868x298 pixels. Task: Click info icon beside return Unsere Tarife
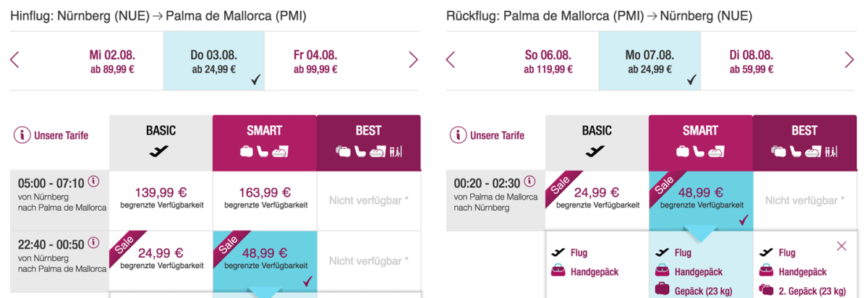(458, 135)
